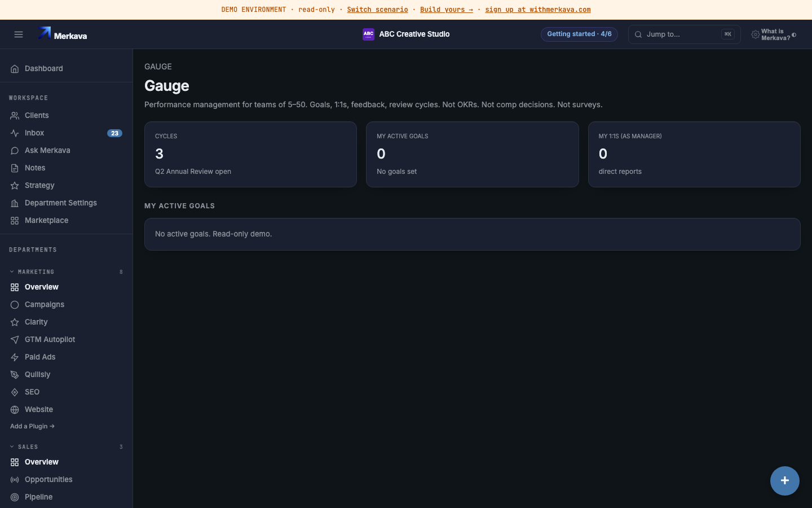Click the Clarity star icon
812x508 pixels.
15,322
